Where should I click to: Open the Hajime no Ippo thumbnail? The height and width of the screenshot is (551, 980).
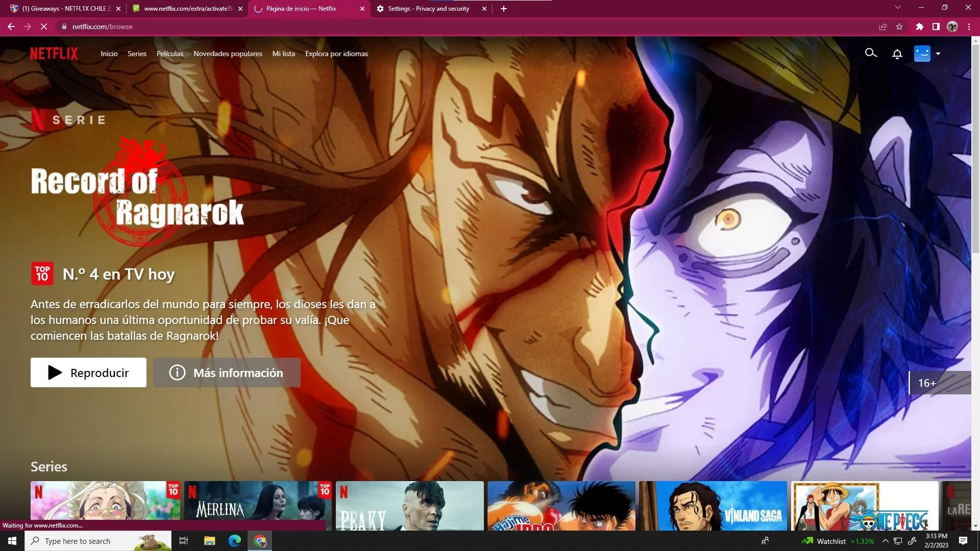[561, 506]
